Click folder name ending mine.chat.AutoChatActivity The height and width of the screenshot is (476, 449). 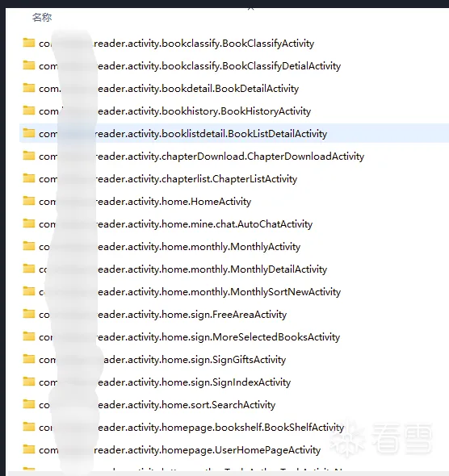coord(175,224)
